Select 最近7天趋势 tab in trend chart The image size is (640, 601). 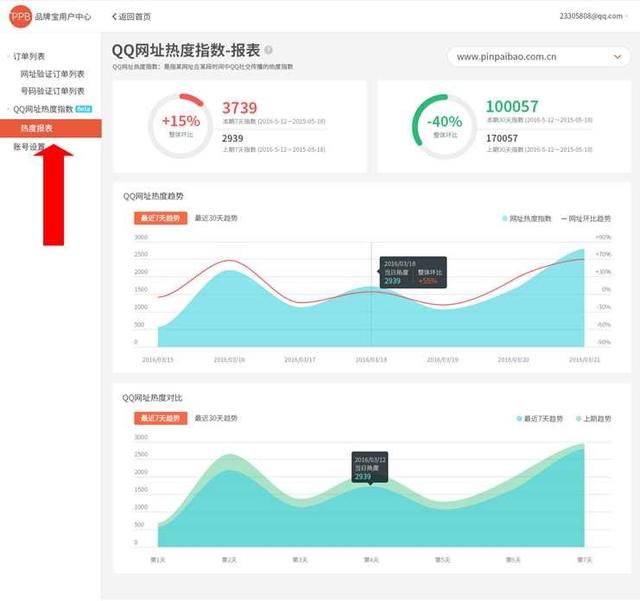(x=160, y=218)
